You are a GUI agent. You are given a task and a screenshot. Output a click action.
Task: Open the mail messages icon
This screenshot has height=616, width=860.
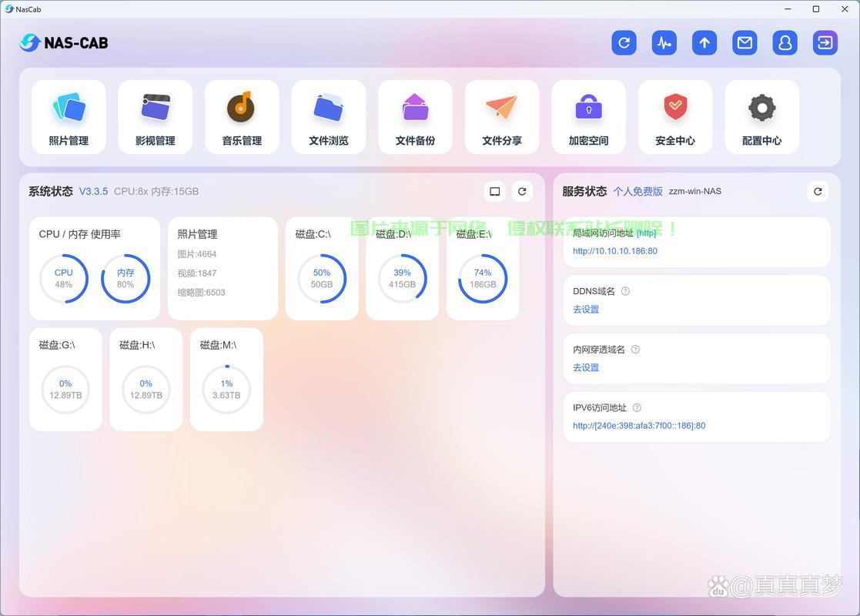pos(745,43)
